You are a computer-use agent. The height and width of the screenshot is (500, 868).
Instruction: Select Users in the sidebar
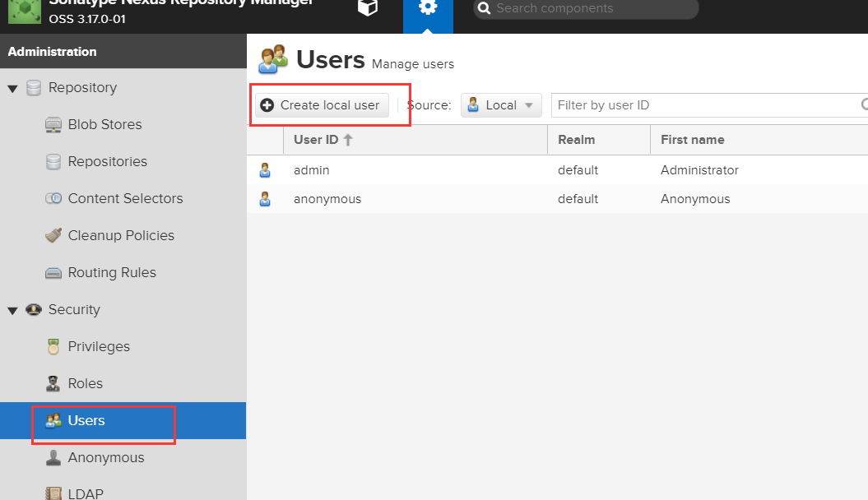point(86,420)
